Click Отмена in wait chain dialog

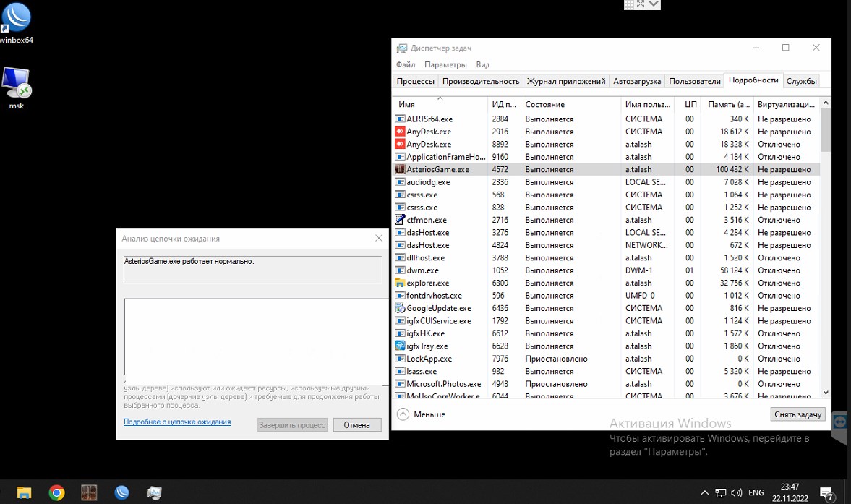(356, 424)
